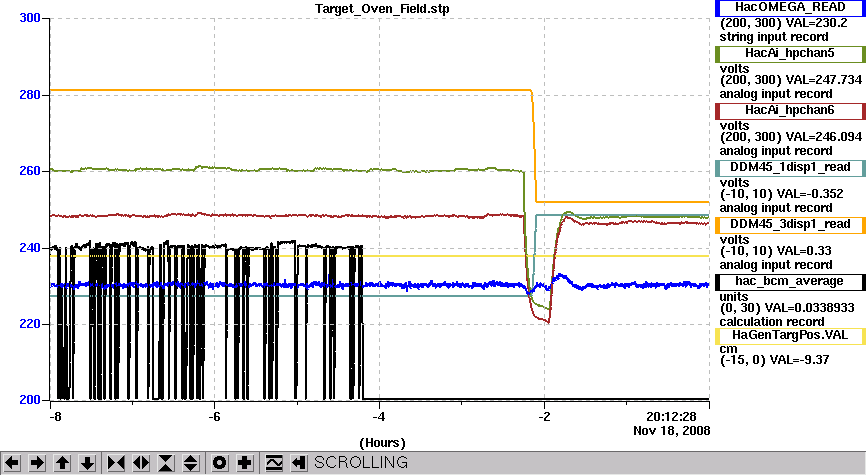Click the 280 y-axis tick label
Viewport: 866px width, 475px height.
30,95
